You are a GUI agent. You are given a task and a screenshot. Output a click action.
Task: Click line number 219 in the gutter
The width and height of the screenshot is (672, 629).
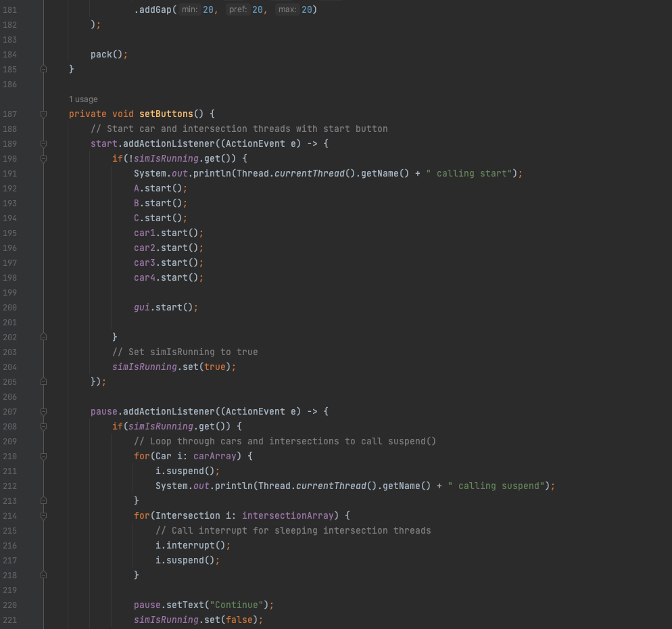(10, 590)
